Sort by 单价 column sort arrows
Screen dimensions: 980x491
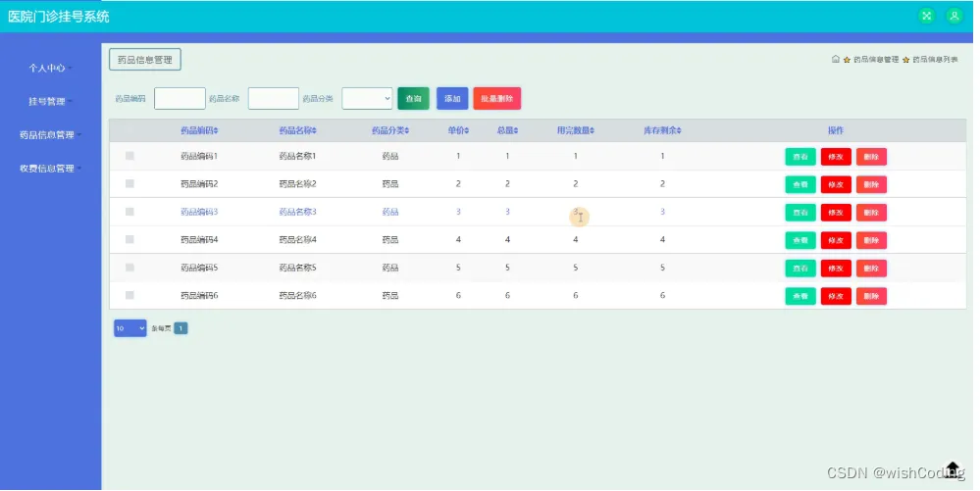[466, 130]
